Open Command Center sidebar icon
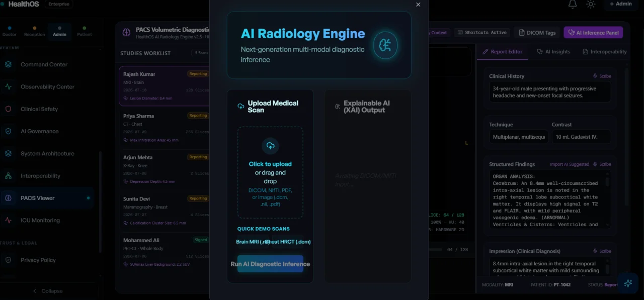The height and width of the screenshot is (300, 644). [8, 64]
